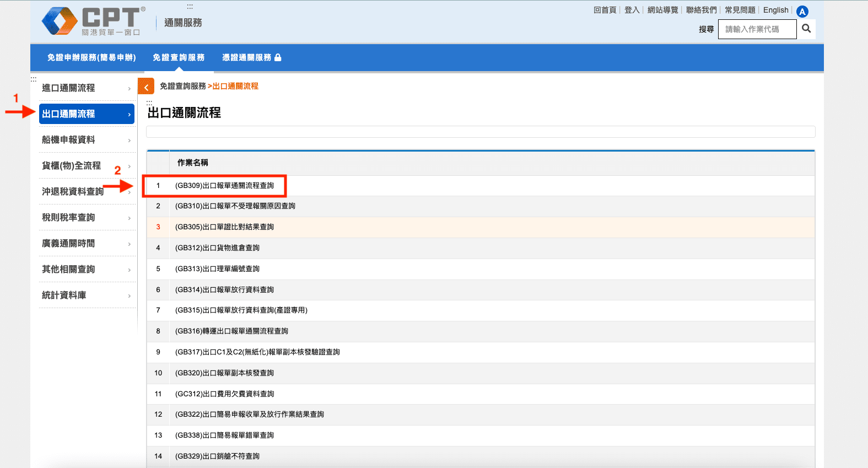This screenshot has width=868, height=468.
Task: Click 免證查詢服務 in the breadcrumb
Action: 182,86
